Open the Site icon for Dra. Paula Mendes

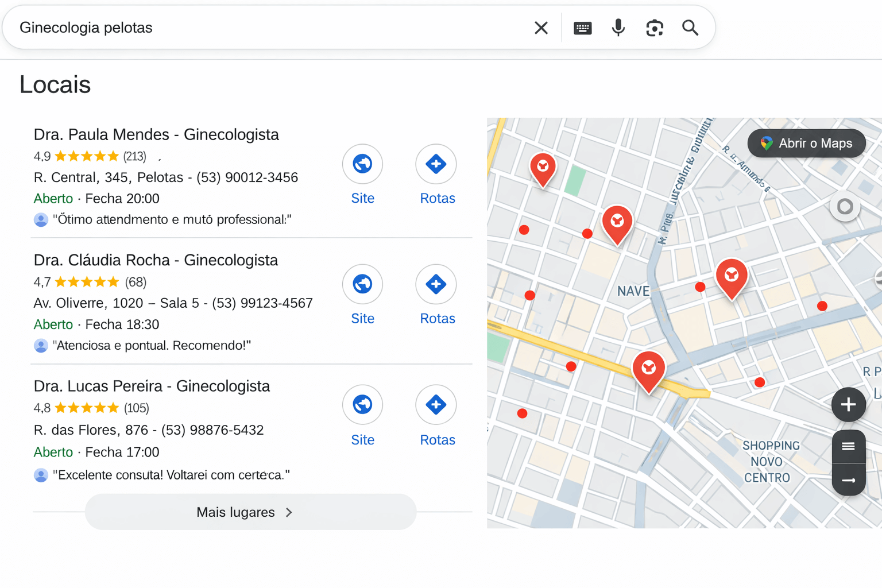click(x=362, y=164)
